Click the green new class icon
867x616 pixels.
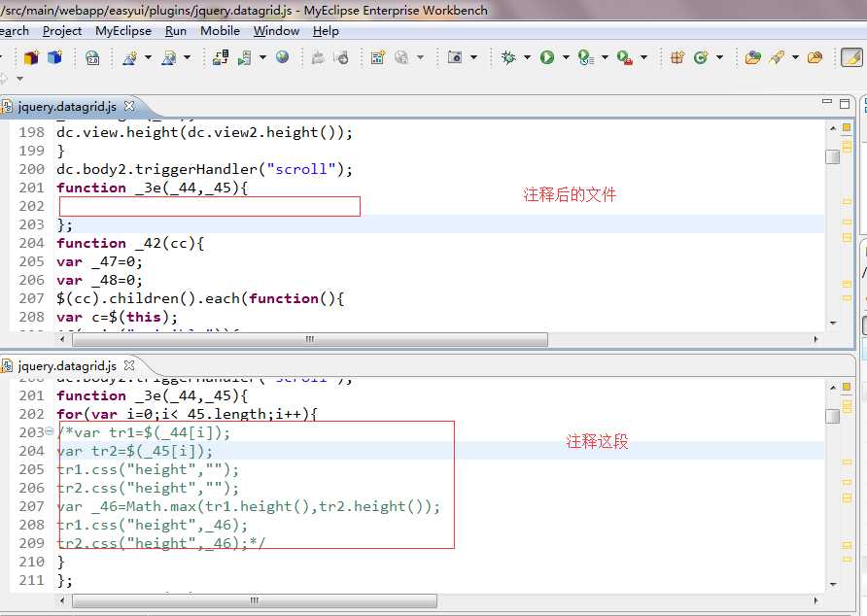[701, 57]
